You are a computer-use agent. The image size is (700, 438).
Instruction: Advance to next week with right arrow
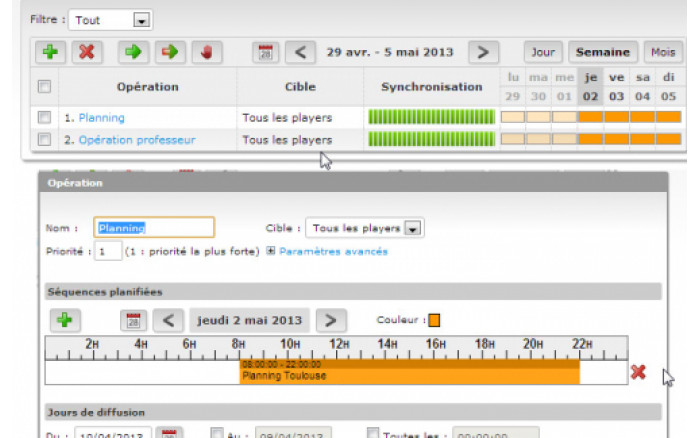point(483,51)
